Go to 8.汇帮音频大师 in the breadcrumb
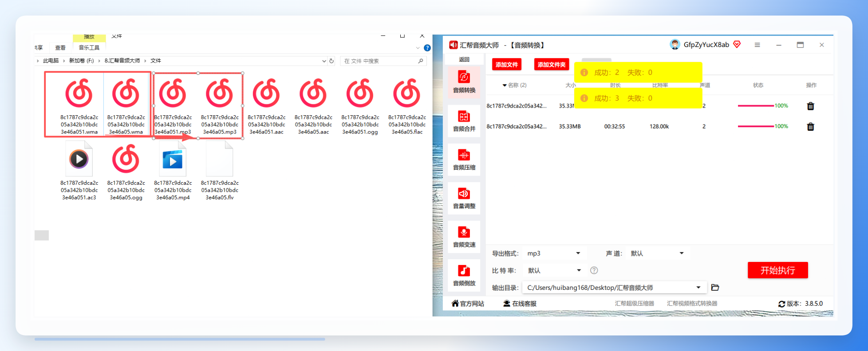Image resolution: width=868 pixels, height=351 pixels. tap(122, 61)
